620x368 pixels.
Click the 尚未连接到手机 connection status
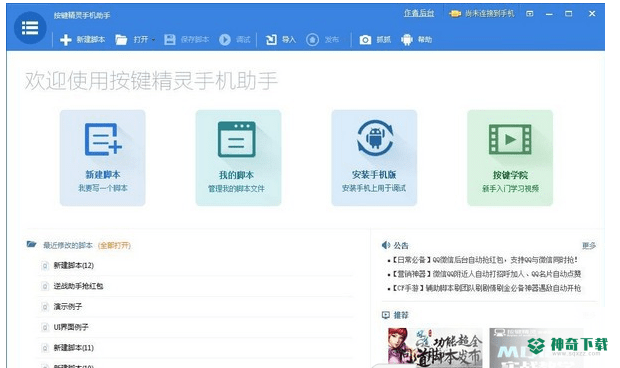[x=490, y=14]
